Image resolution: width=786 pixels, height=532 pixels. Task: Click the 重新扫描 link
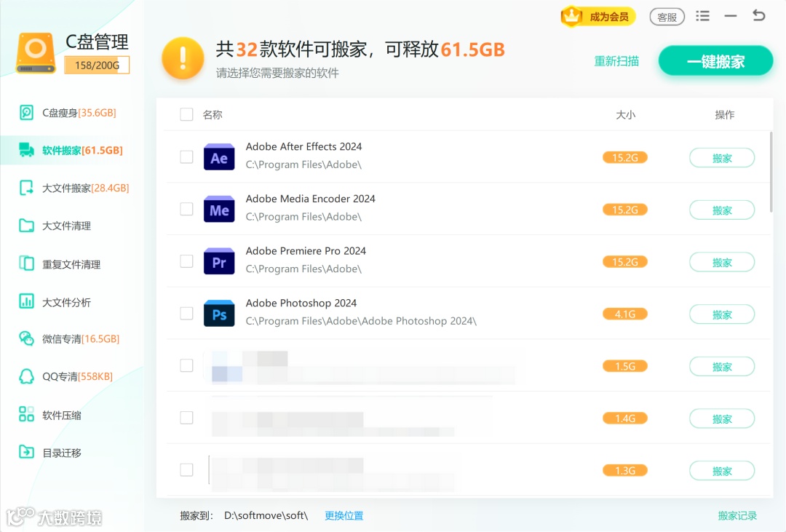point(616,61)
